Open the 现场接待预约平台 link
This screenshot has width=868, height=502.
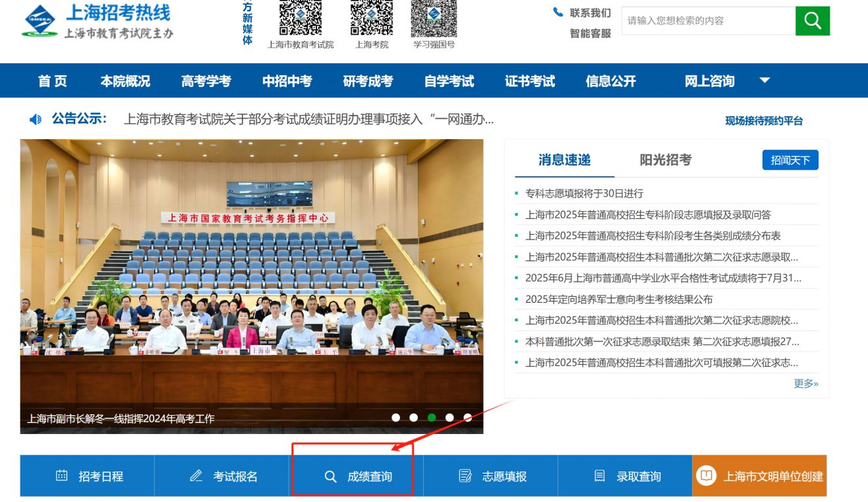(x=764, y=121)
